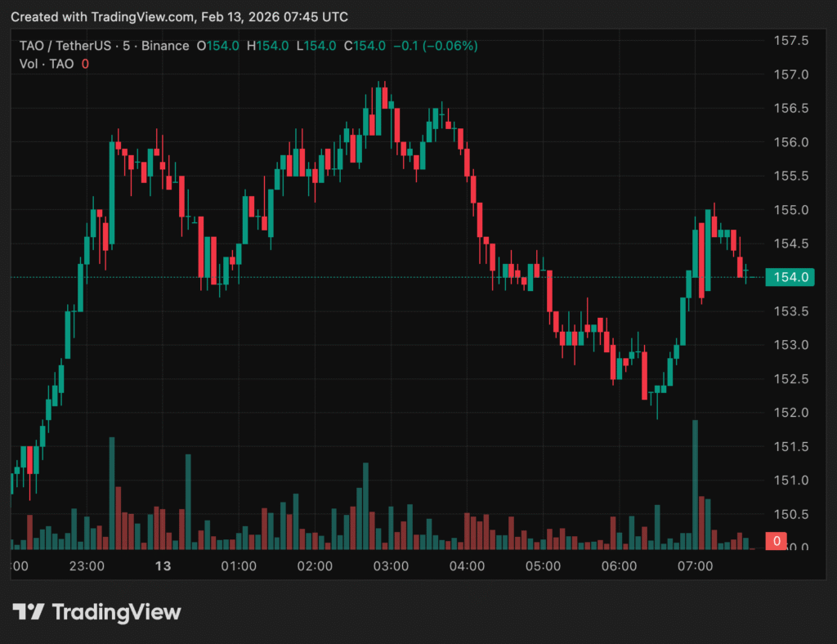Click the TradingView logo icon
The width and height of the screenshot is (837, 644).
(x=28, y=612)
